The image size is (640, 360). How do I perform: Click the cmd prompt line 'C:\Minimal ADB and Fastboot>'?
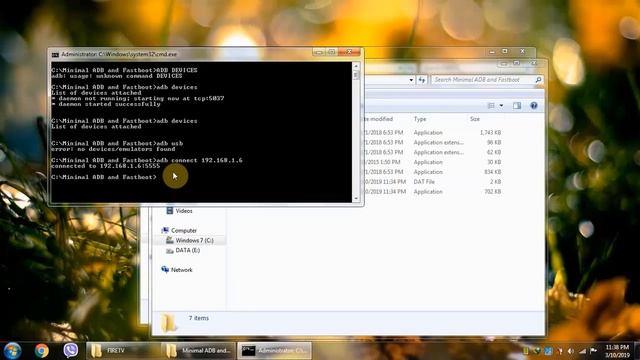(104, 177)
